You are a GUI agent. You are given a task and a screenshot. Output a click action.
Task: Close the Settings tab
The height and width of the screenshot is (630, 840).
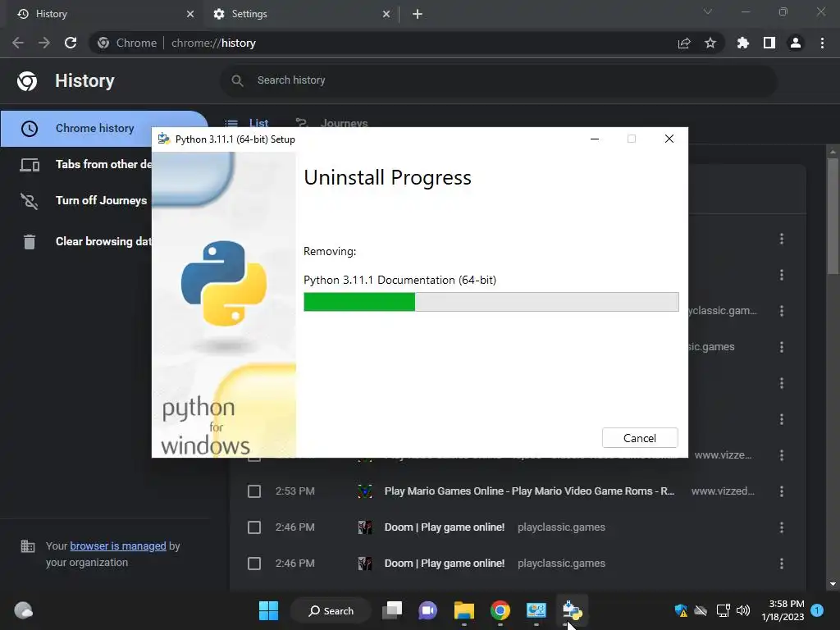pyautogui.click(x=386, y=14)
